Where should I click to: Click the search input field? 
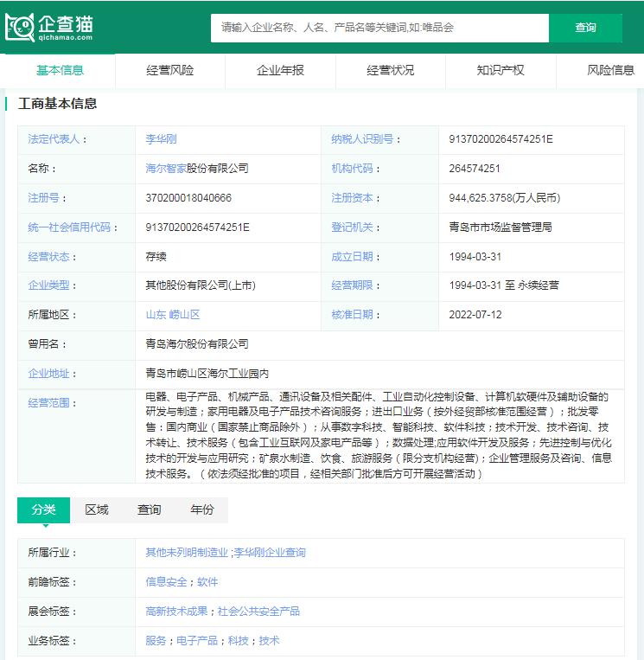coord(379,28)
